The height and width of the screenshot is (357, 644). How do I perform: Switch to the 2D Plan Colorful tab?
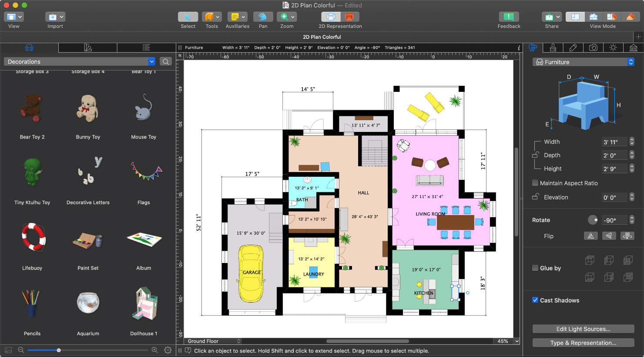pyautogui.click(x=322, y=37)
